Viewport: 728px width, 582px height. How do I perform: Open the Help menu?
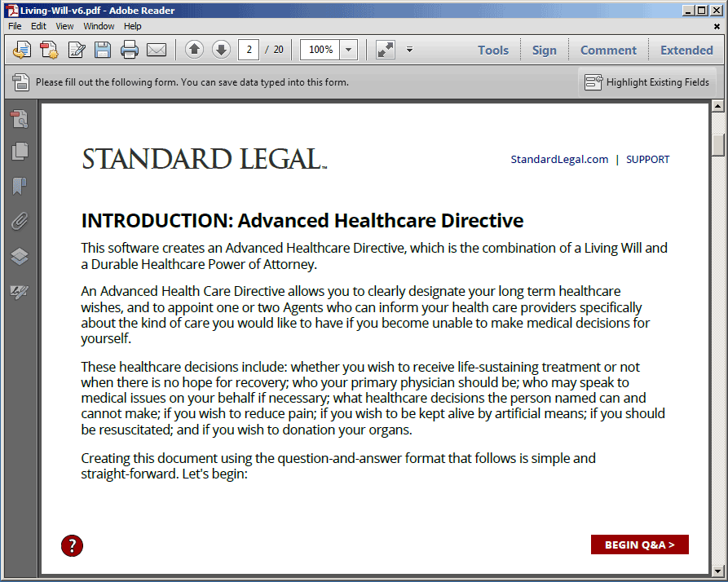tap(132, 26)
